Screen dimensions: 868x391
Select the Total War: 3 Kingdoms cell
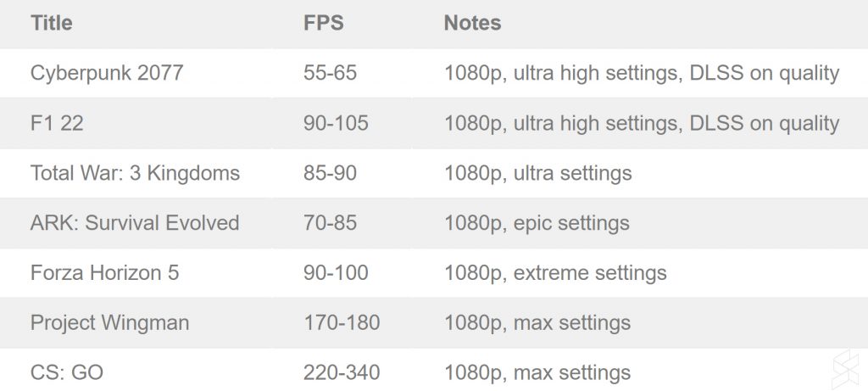pos(135,174)
